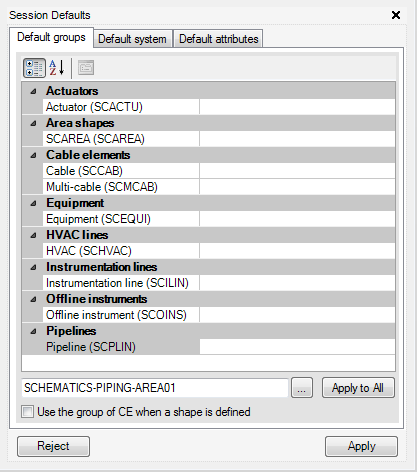Click the Reject button
The height and width of the screenshot is (472, 417).
[x=53, y=446]
